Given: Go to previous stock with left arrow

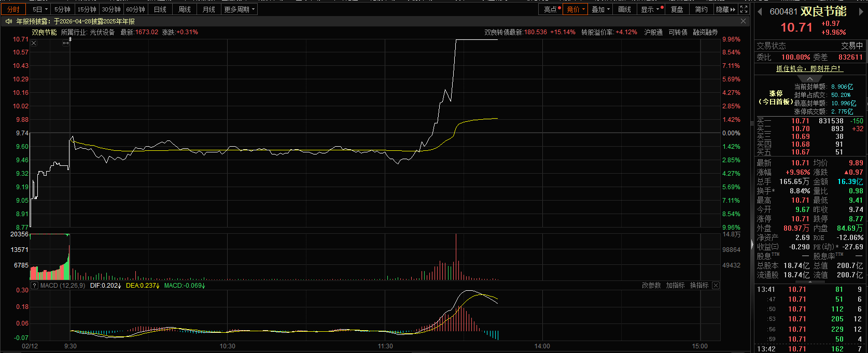Looking at the screenshot, I should point(760,12).
